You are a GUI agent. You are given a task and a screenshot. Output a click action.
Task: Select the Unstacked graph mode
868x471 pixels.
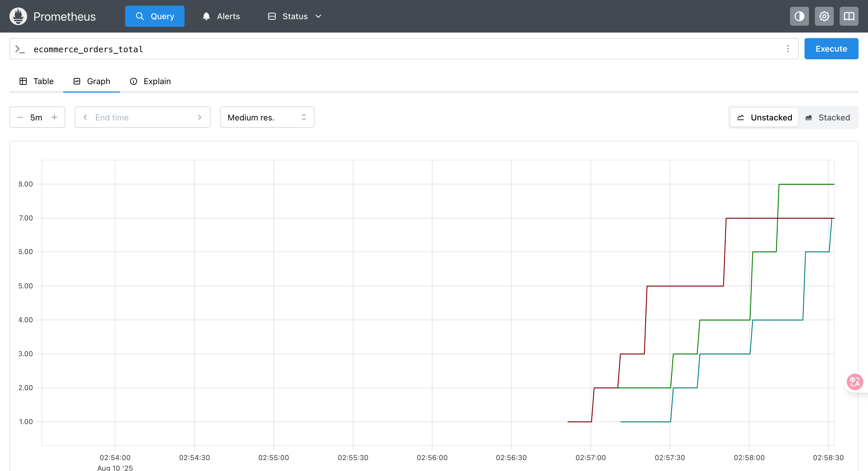[x=764, y=117]
